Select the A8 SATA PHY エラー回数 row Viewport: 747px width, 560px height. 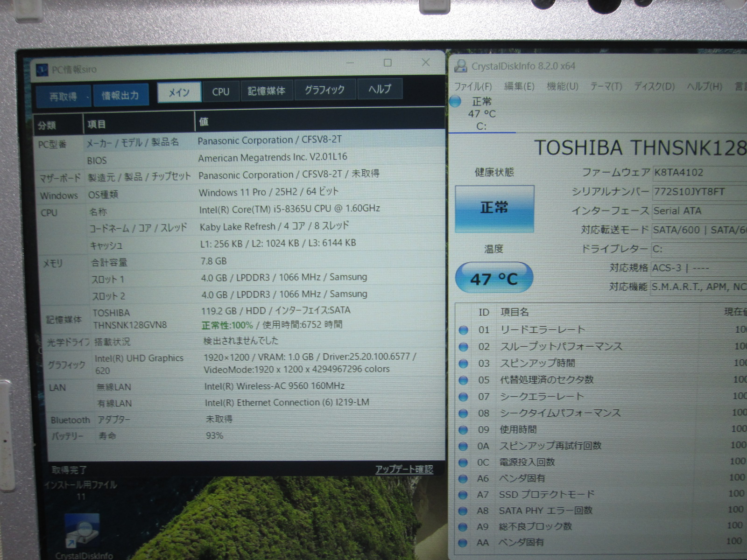coord(601,511)
